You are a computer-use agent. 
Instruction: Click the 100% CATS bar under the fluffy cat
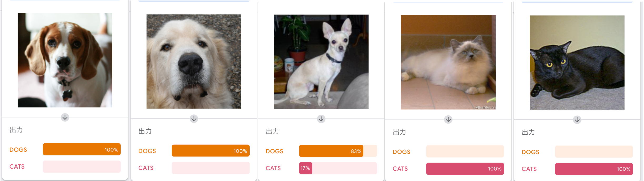[465, 169]
